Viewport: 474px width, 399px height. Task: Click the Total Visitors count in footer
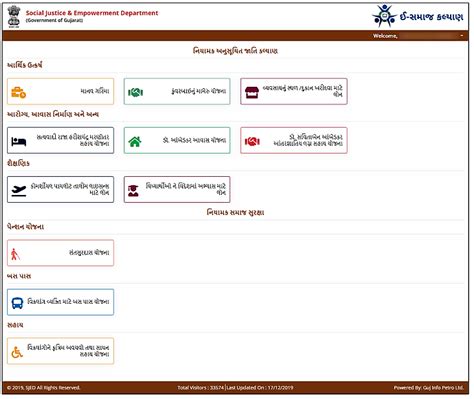click(200, 388)
